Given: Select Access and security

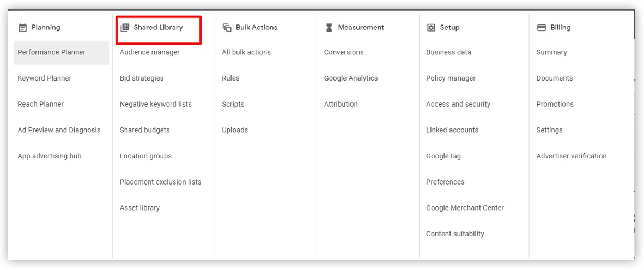Looking at the screenshot, I should point(458,104).
